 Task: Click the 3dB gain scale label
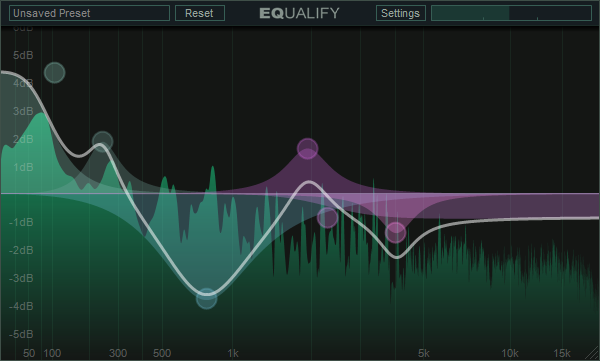coord(23,111)
